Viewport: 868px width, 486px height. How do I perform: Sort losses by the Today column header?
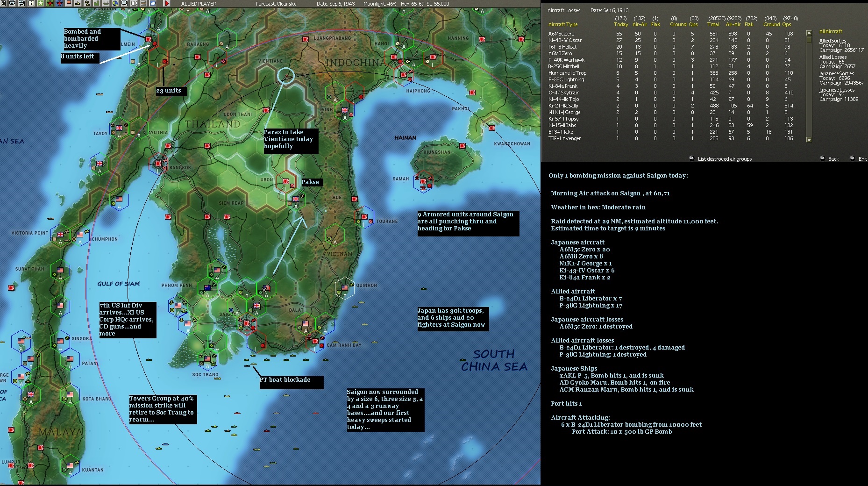[621, 24]
